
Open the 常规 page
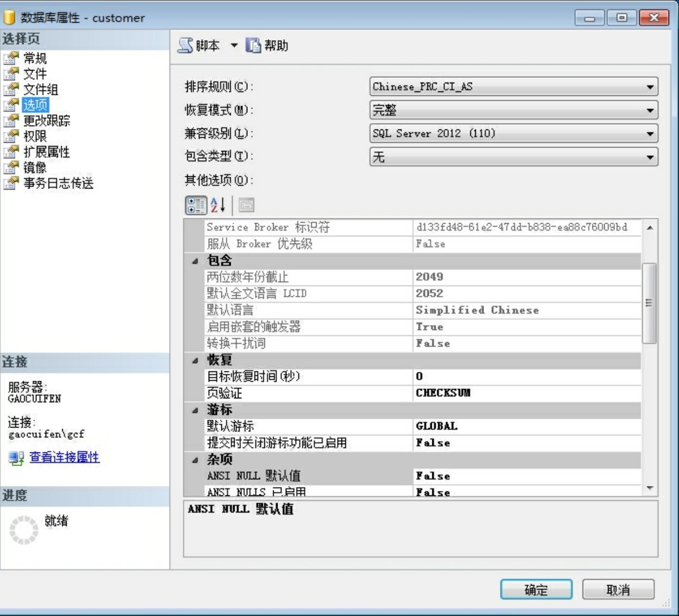click(x=35, y=58)
